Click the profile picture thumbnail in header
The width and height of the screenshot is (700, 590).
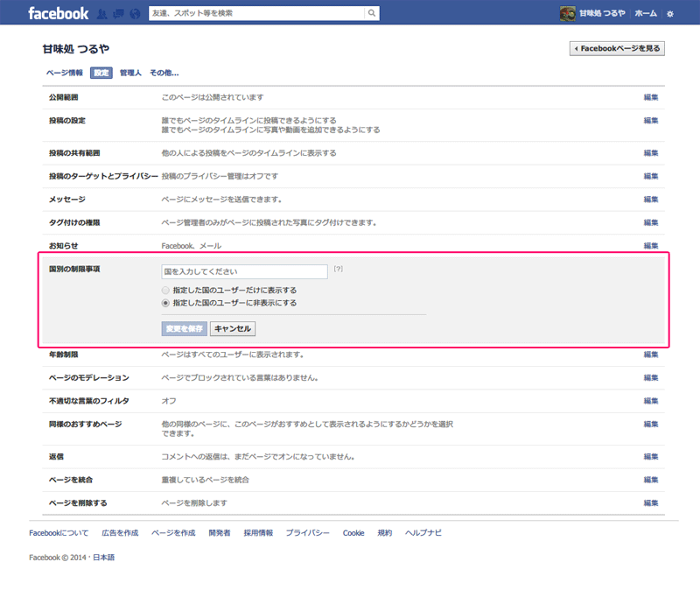tap(567, 13)
